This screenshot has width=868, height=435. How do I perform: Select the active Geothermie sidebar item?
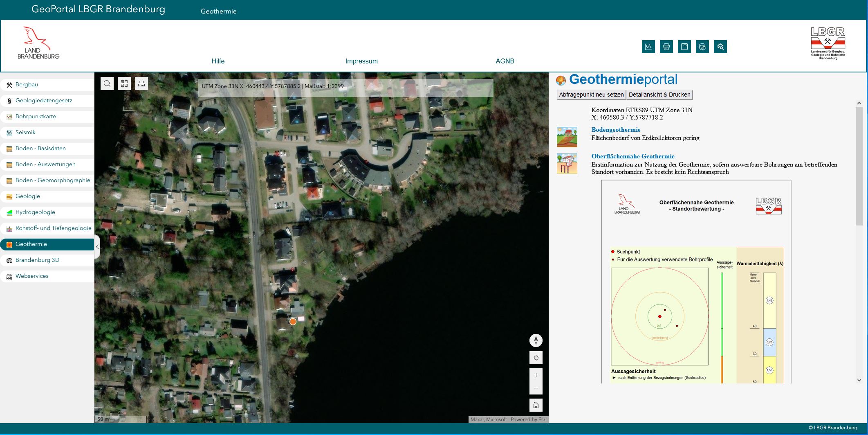point(47,244)
